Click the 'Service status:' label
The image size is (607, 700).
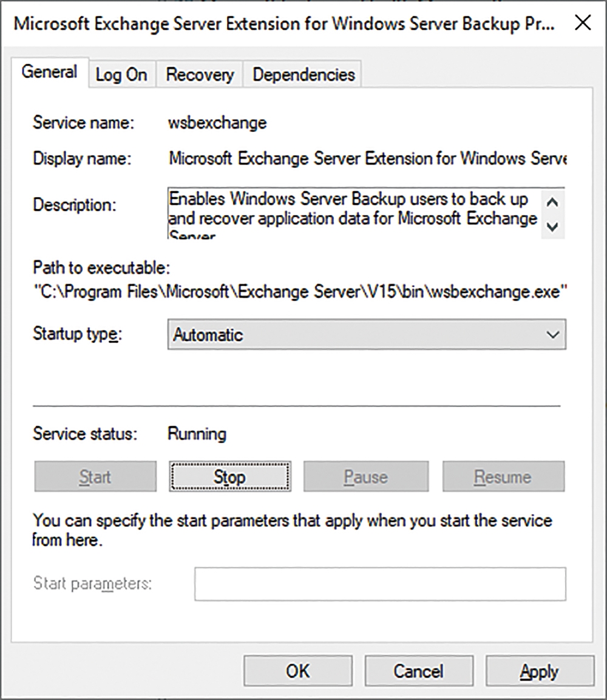(x=85, y=434)
